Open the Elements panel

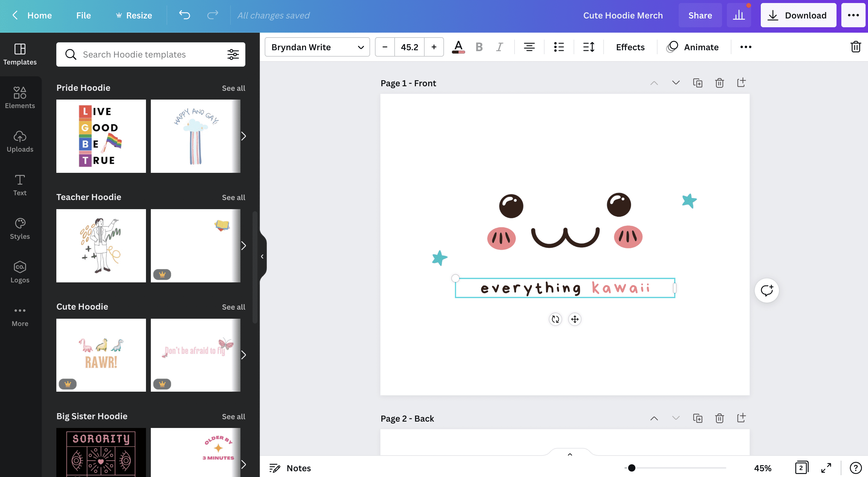click(20, 97)
